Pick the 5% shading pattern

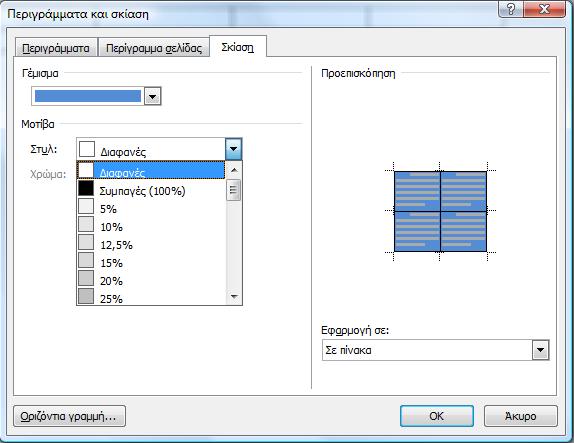point(151,207)
